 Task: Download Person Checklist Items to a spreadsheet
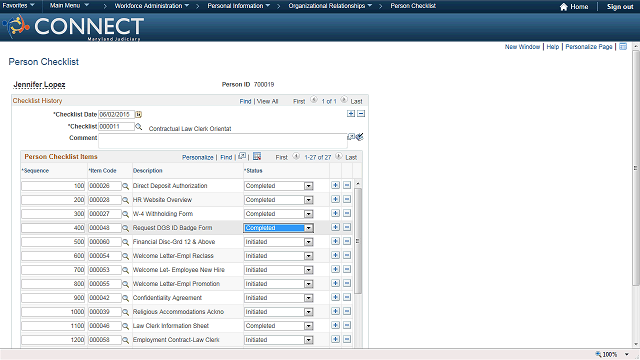[257, 156]
